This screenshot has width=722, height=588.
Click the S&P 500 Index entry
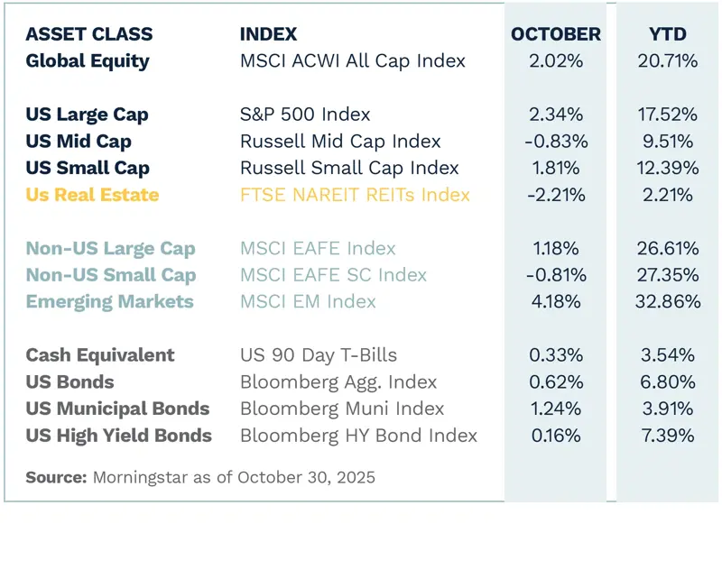(x=305, y=115)
